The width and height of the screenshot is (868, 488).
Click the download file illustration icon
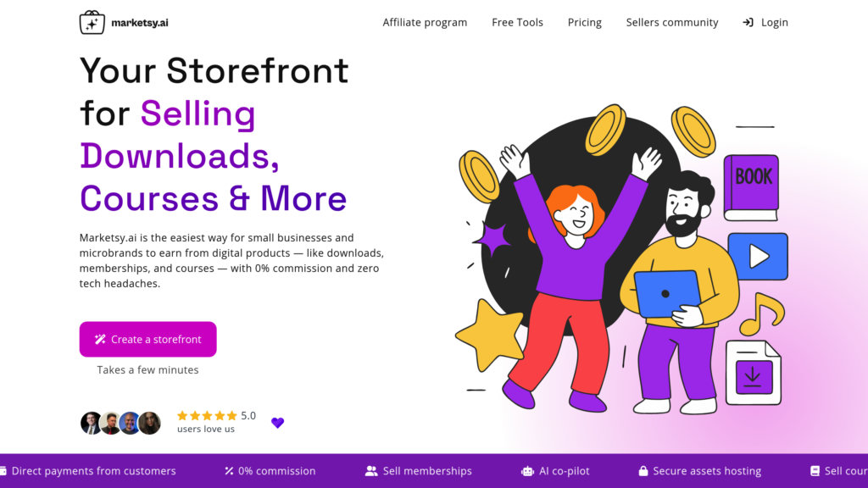tap(754, 373)
